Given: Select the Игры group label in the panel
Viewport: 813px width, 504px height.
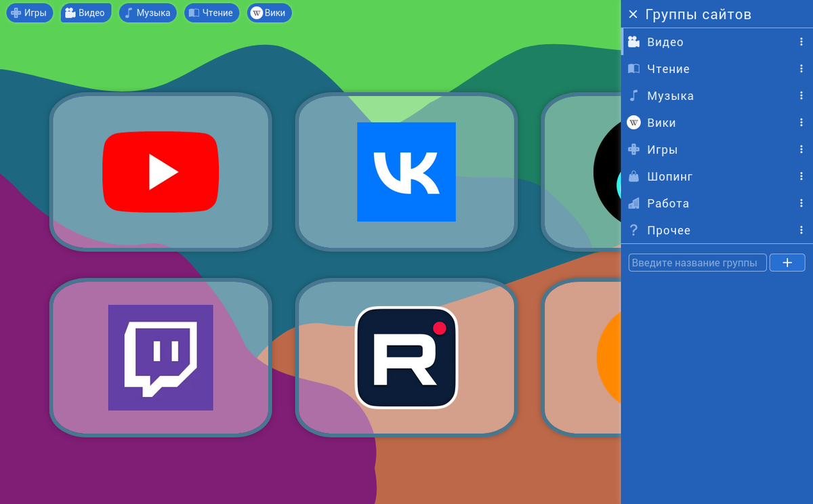Looking at the screenshot, I should point(662,150).
